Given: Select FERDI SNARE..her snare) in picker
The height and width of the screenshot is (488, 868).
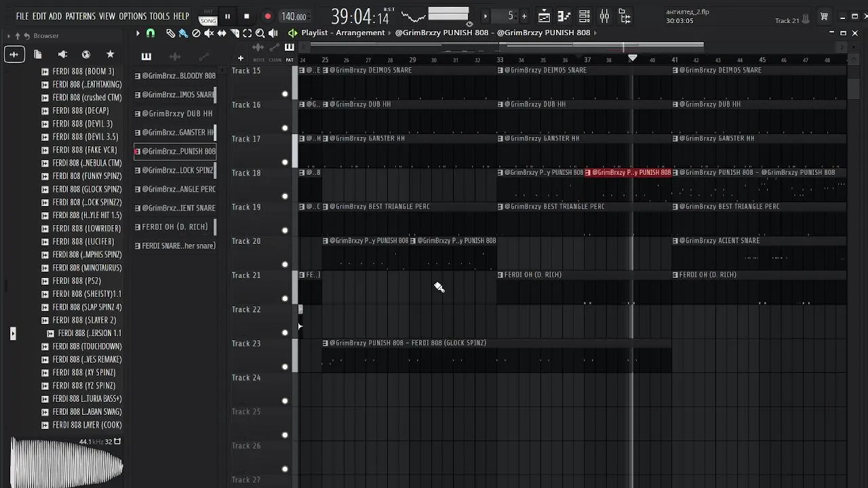Looking at the screenshot, I should click(175, 246).
